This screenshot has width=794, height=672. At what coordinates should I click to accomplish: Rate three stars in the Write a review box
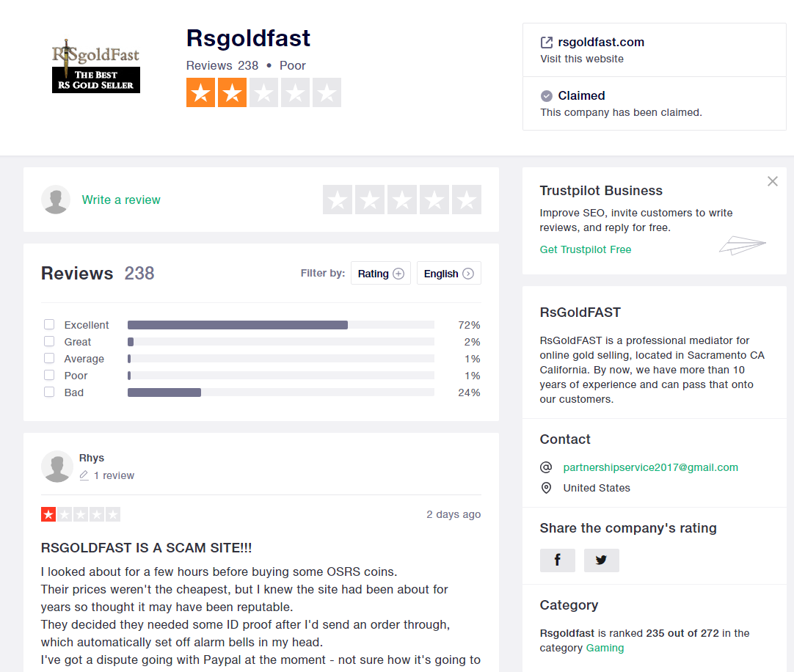402,200
